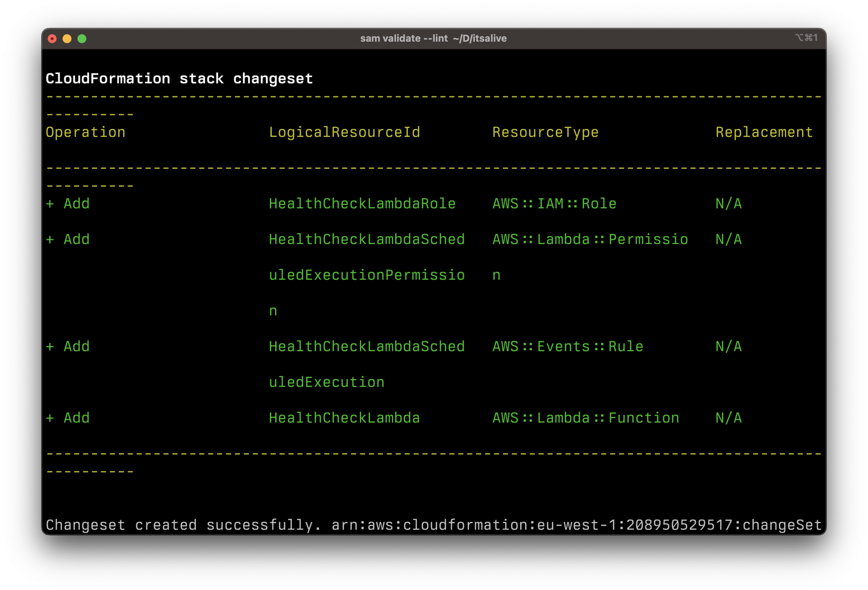Click the ⌥⌘1 shortcut indicator in title bar
Screen dimensions: 868x590
click(x=806, y=38)
